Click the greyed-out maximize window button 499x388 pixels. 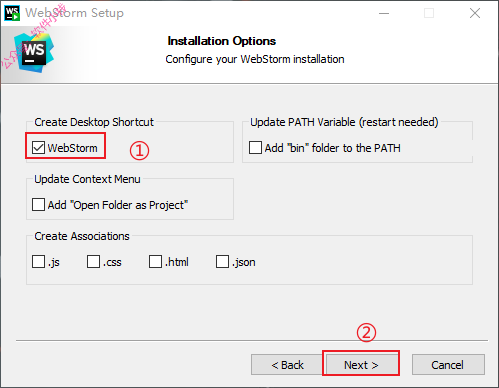[429, 13]
